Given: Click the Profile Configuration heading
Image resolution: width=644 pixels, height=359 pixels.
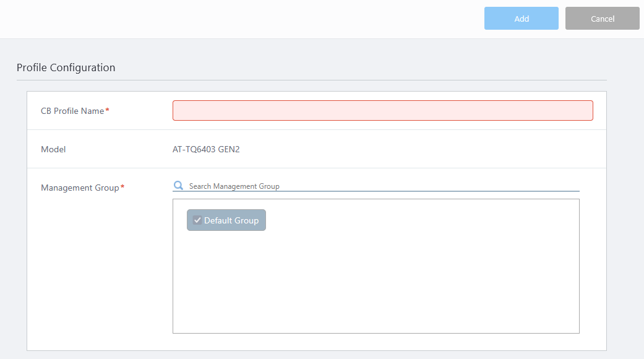Looking at the screenshot, I should coord(66,67).
